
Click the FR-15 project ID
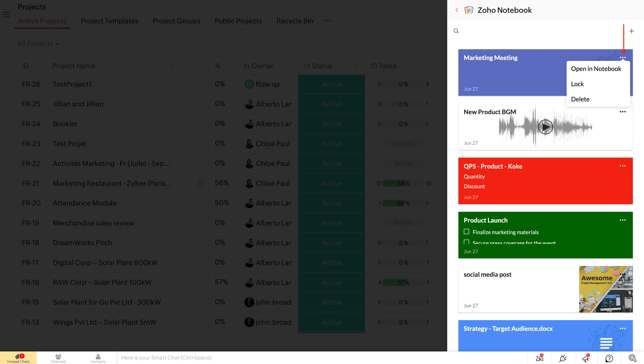[30, 302]
